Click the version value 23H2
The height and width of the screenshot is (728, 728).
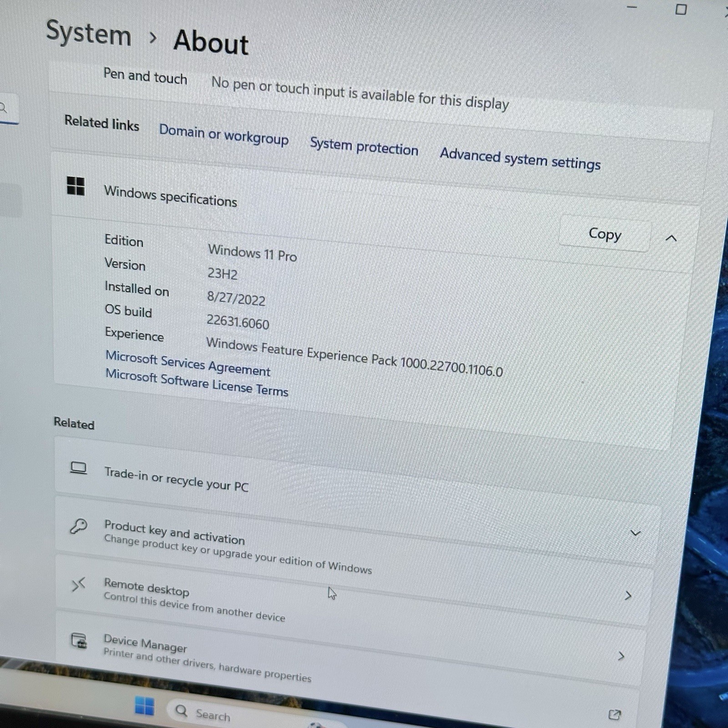pyautogui.click(x=222, y=273)
